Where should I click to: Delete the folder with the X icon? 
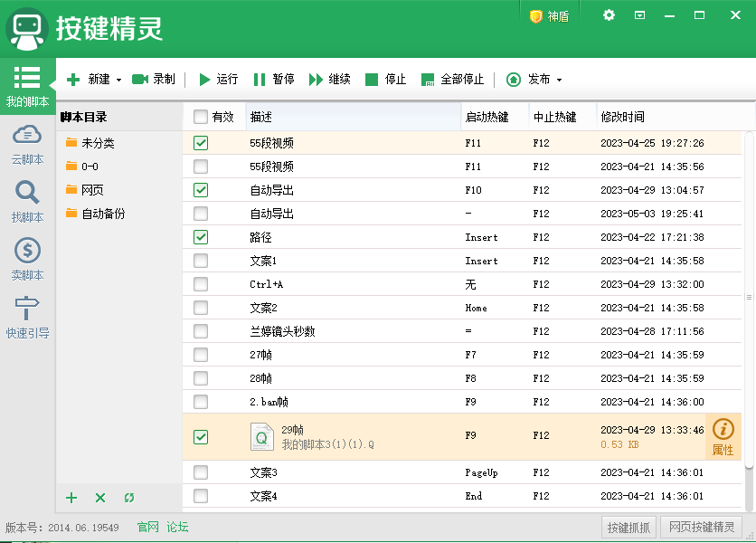(x=100, y=498)
